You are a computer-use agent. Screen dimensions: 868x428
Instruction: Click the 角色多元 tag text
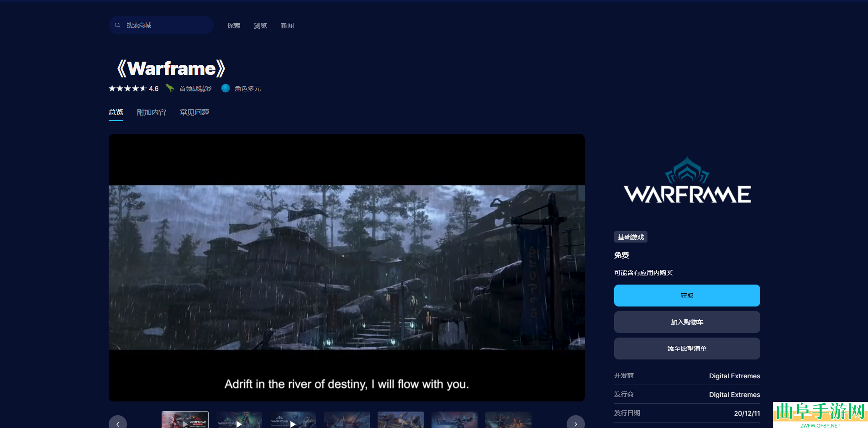click(x=247, y=89)
